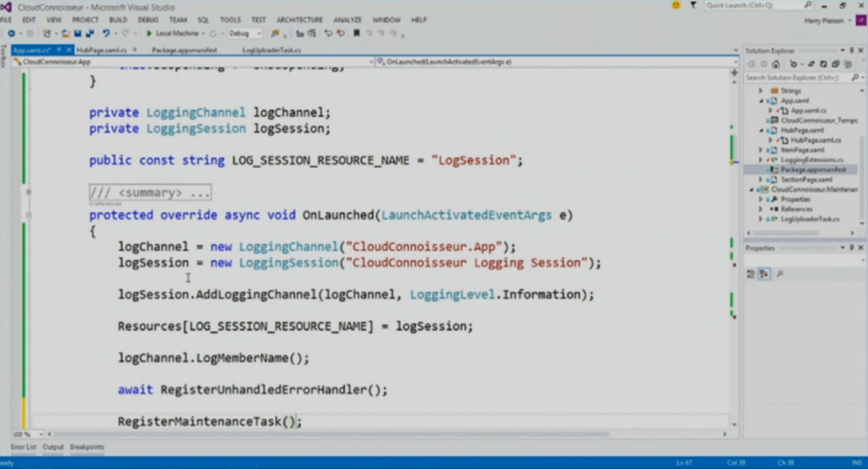Start debugging with the green play icon
This screenshot has width=868, height=469.
tap(149, 33)
